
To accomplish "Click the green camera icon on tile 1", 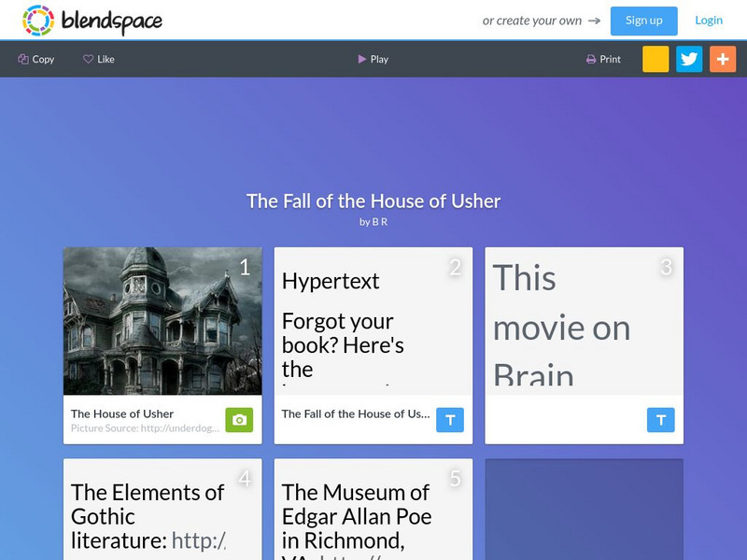I will click(x=239, y=420).
